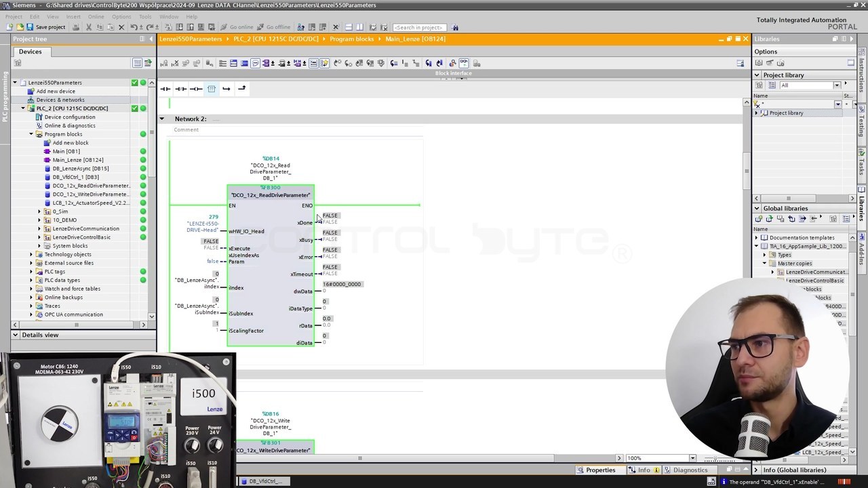This screenshot has height=488, width=868.
Task: Click the Save project button
Action: click(45, 27)
